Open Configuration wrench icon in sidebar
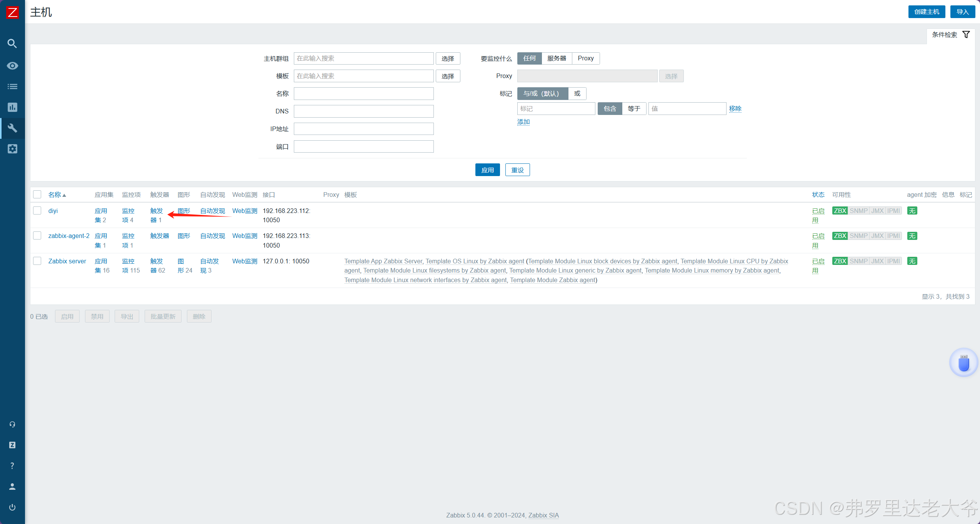980x524 pixels. [12, 128]
